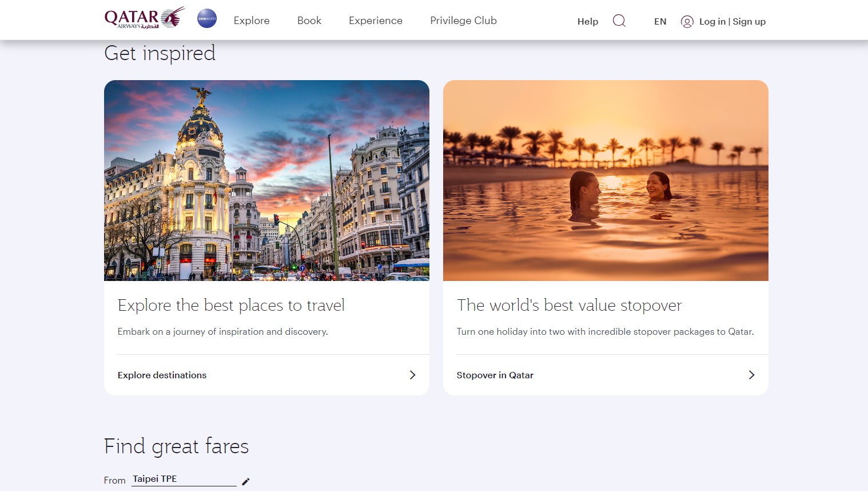The height and width of the screenshot is (491, 868).
Task: Click the user profile icon
Action: coord(687,22)
